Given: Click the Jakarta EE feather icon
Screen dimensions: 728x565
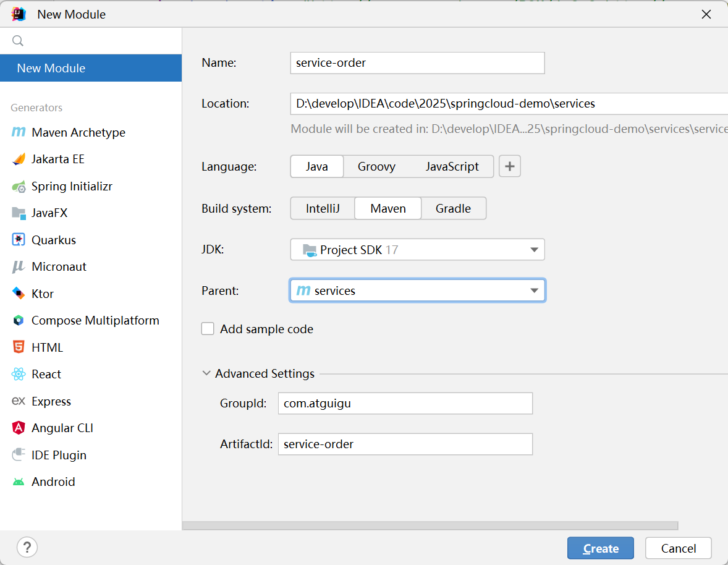Looking at the screenshot, I should (19, 159).
